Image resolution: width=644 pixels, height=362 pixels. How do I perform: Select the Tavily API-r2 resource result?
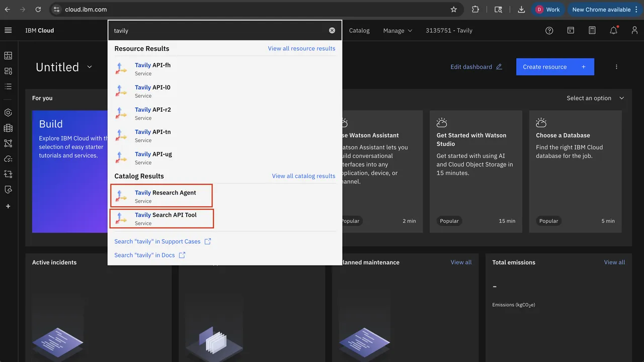coord(225,113)
